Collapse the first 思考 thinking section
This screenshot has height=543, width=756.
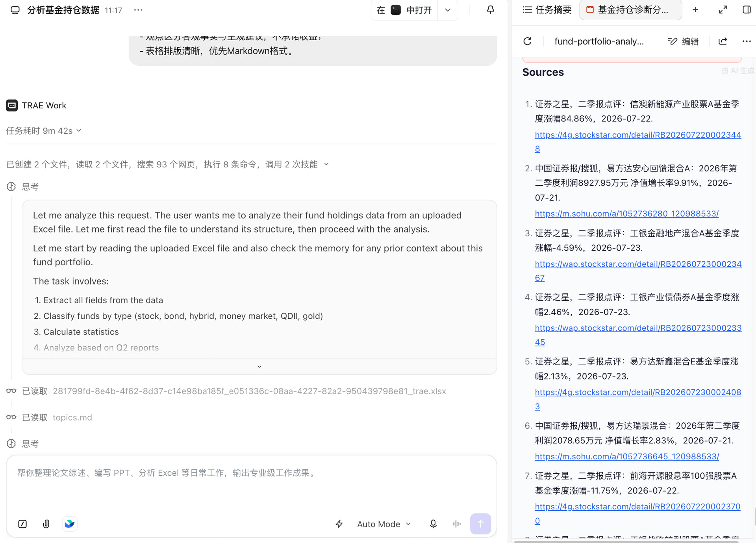tap(22, 187)
